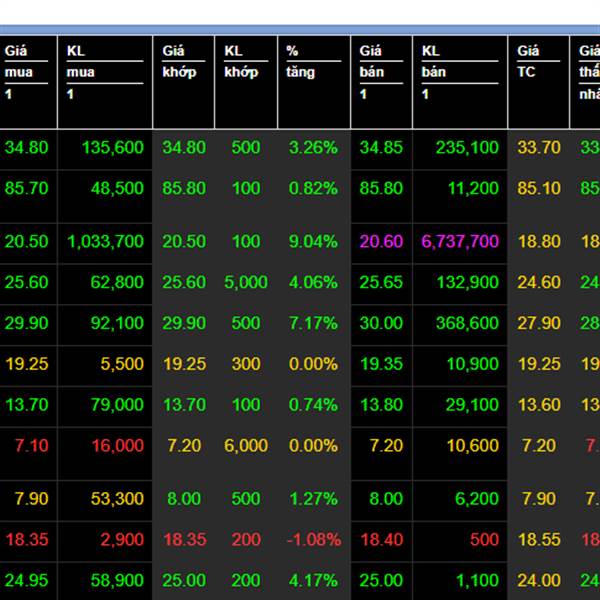Click the 'Giá mua 1' column header

[28, 72]
